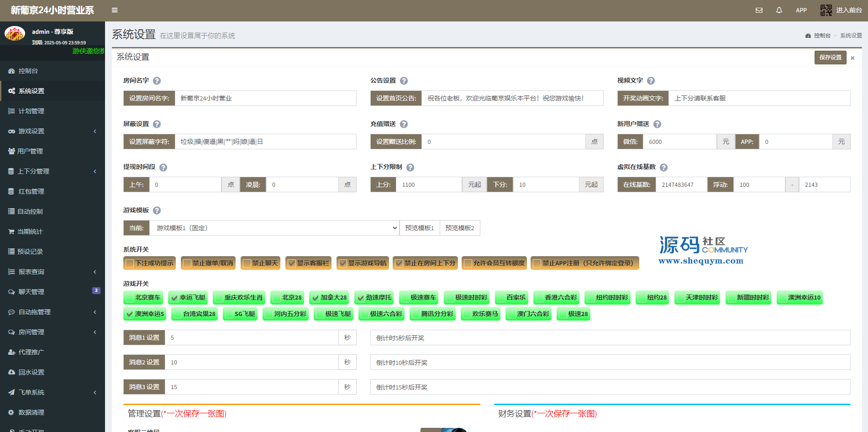The height and width of the screenshot is (432, 868).
Task: Expand the 游戏设置 sidebar submenu
Action: tap(53, 131)
